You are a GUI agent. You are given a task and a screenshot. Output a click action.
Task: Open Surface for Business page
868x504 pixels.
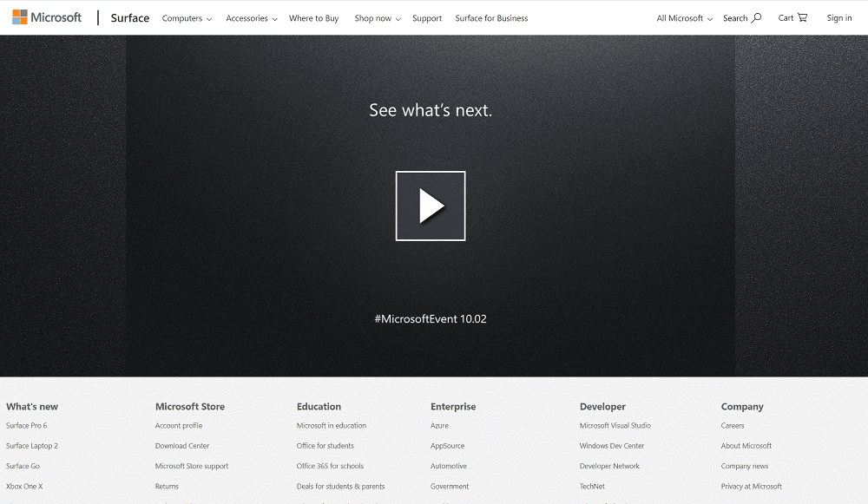pyautogui.click(x=491, y=18)
